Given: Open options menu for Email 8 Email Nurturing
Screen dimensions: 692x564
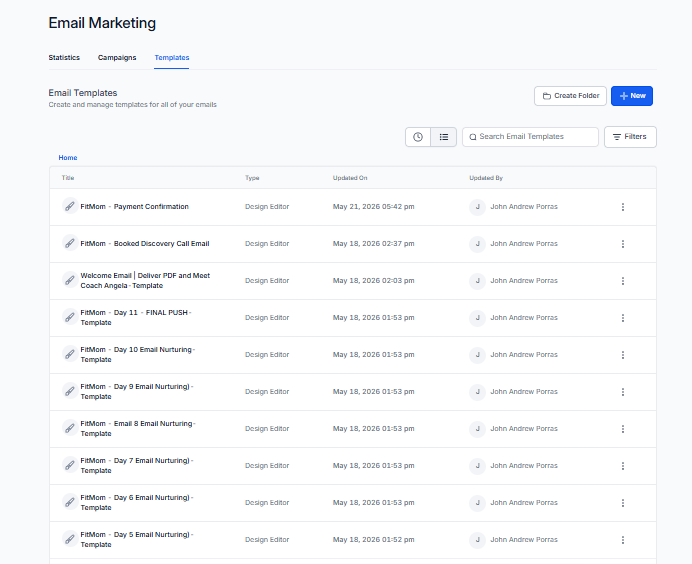Looking at the screenshot, I should tap(623, 429).
